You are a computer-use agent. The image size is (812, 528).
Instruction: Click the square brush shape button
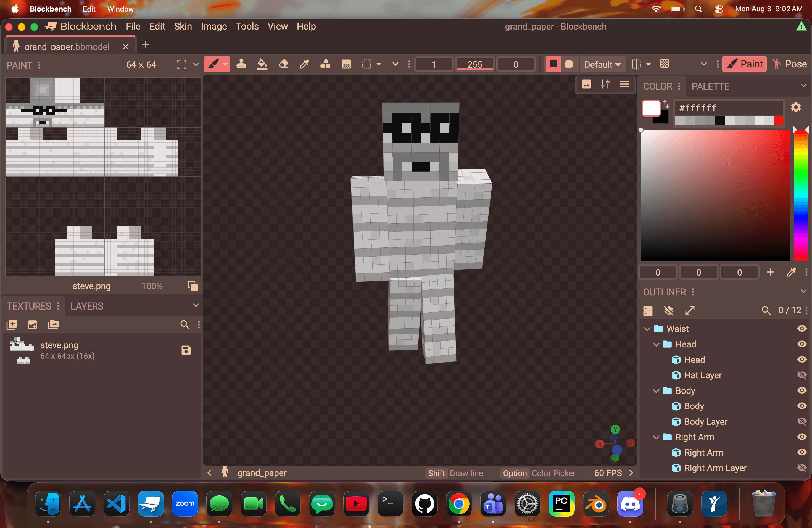tap(553, 64)
